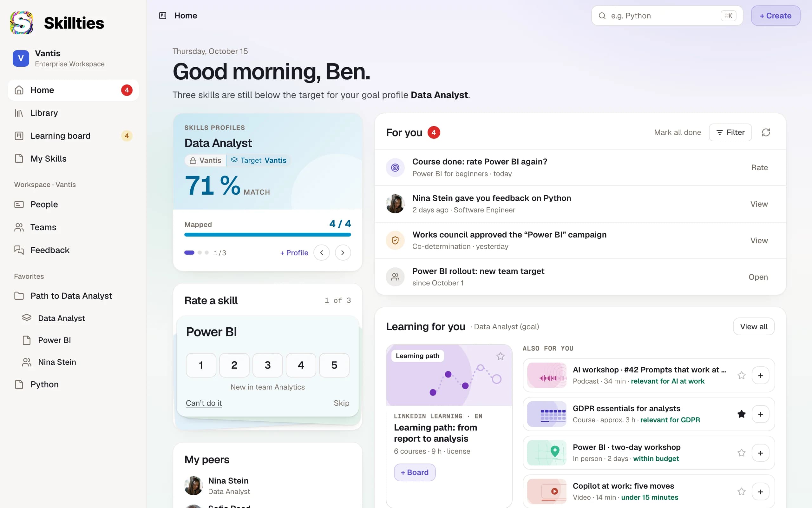812x508 pixels.
Task: Unstar GDPR essentials for analysts
Action: [x=742, y=414]
